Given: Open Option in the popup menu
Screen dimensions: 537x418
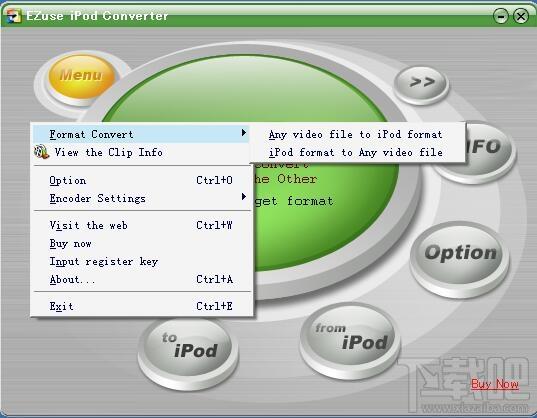Looking at the screenshot, I should pos(141,180).
